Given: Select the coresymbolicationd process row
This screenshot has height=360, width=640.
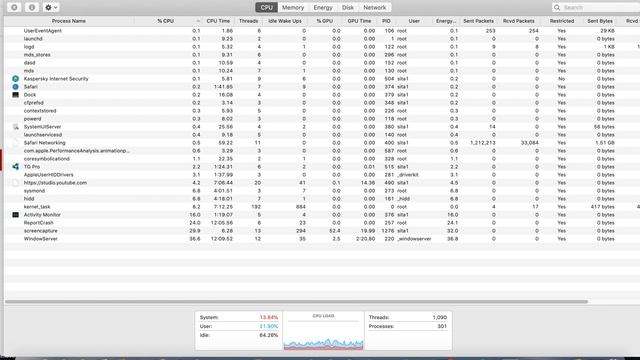Looking at the screenshot, I should tap(322, 159).
